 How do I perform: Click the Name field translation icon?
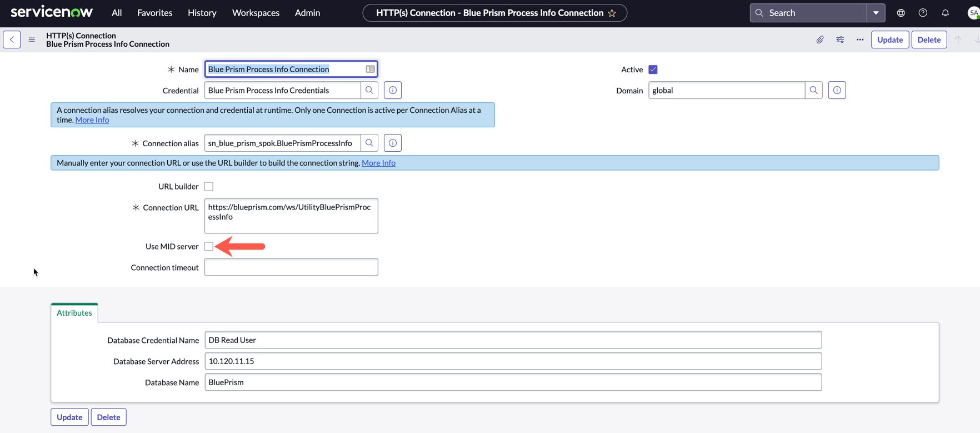pos(370,69)
